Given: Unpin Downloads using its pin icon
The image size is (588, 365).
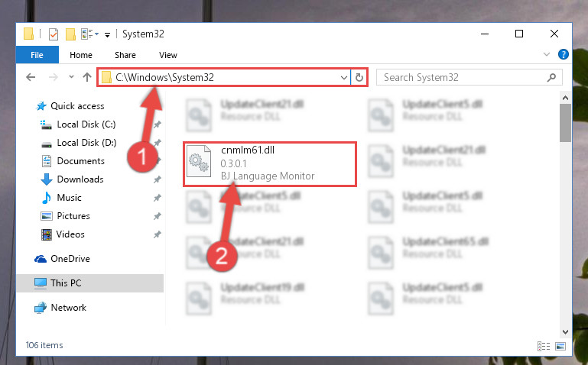Looking at the screenshot, I should [x=157, y=179].
